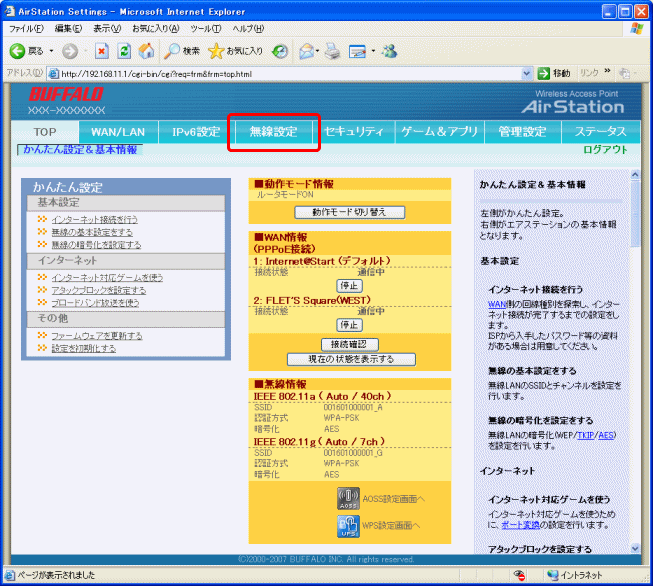
Task: Open the ファイル(F) menu
Action: click(x=26, y=28)
